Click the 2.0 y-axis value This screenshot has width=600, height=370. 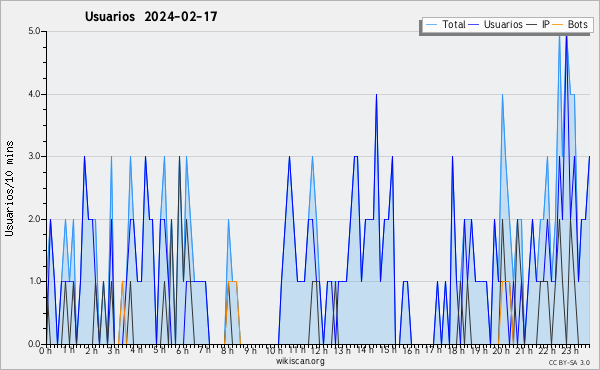34,219
